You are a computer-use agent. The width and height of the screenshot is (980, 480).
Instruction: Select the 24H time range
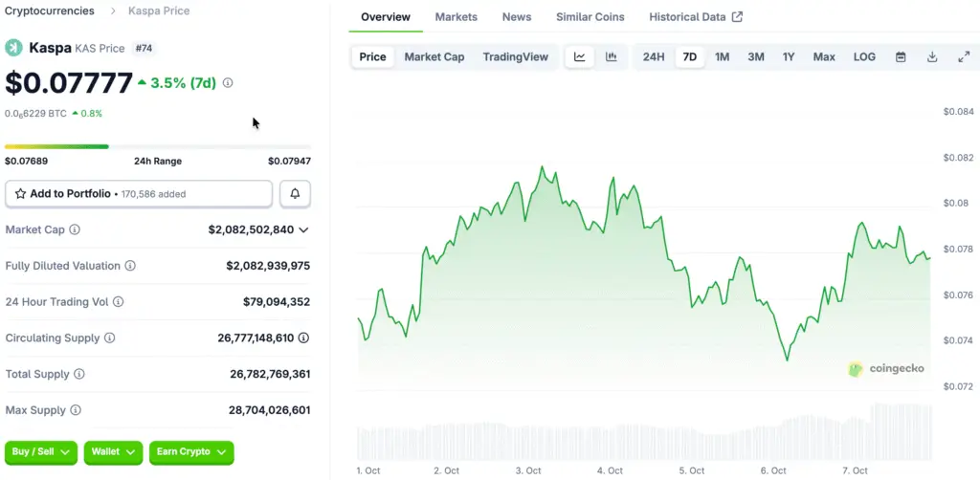[x=654, y=57]
